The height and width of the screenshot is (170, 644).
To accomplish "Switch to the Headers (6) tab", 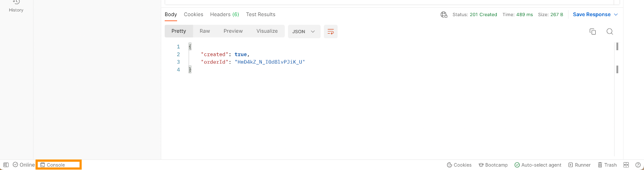I will tap(224, 15).
